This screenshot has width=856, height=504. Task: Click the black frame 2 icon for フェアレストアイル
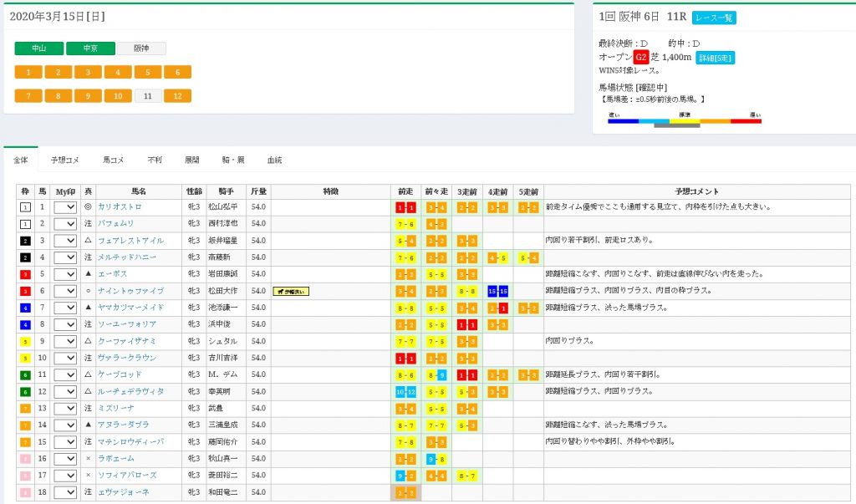25,241
